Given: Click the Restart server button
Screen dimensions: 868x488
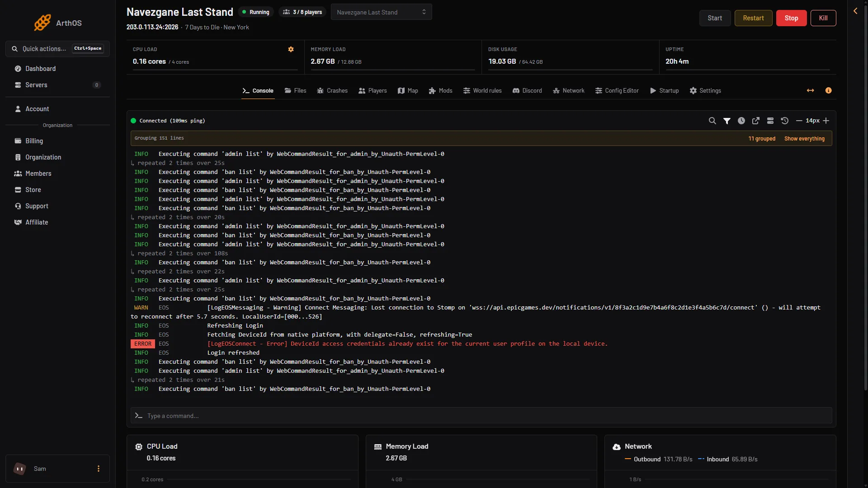Looking at the screenshot, I should coord(753,18).
